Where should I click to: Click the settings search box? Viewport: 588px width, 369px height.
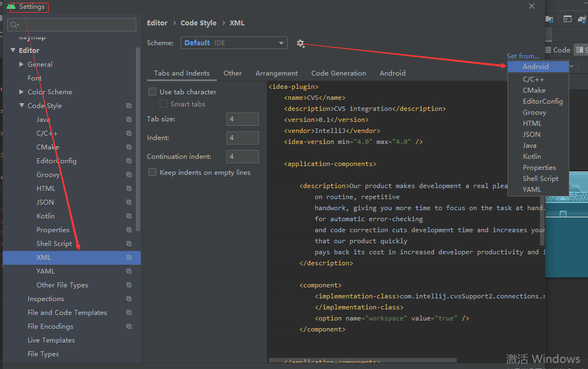[x=72, y=25]
